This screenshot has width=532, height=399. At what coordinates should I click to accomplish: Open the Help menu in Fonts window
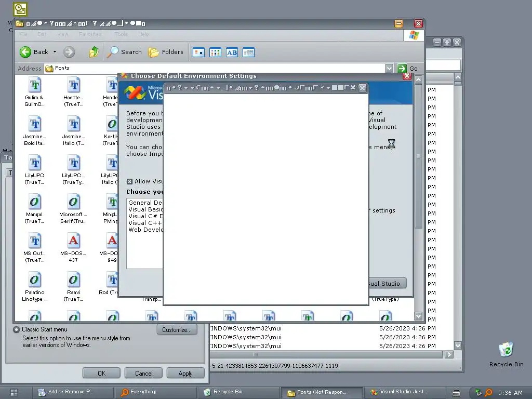pos(143,34)
